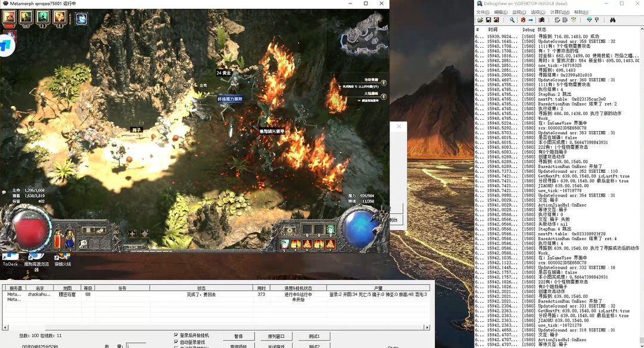Click the 暂停 button
This screenshot has width=644, height=348.
239,336
